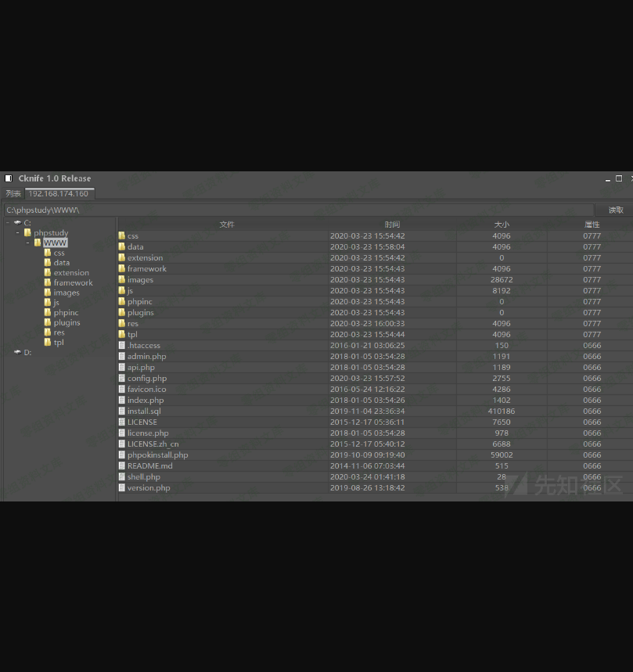Sort by the 时间 column header

(x=392, y=225)
